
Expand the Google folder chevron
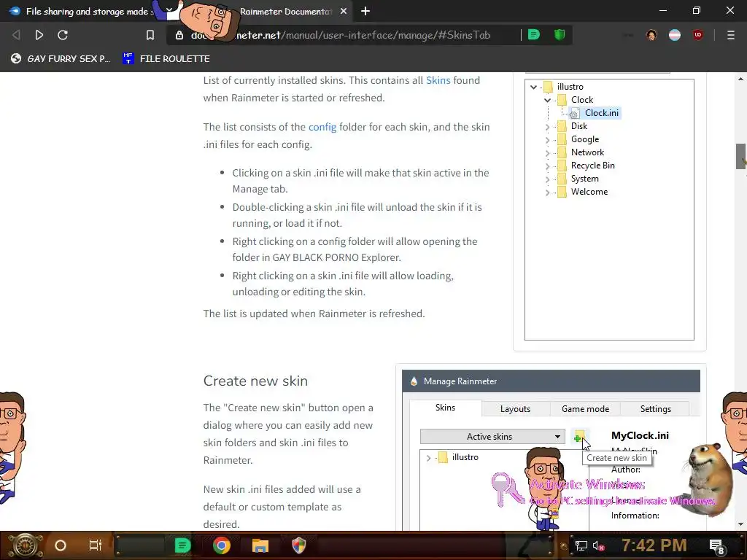tap(547, 139)
